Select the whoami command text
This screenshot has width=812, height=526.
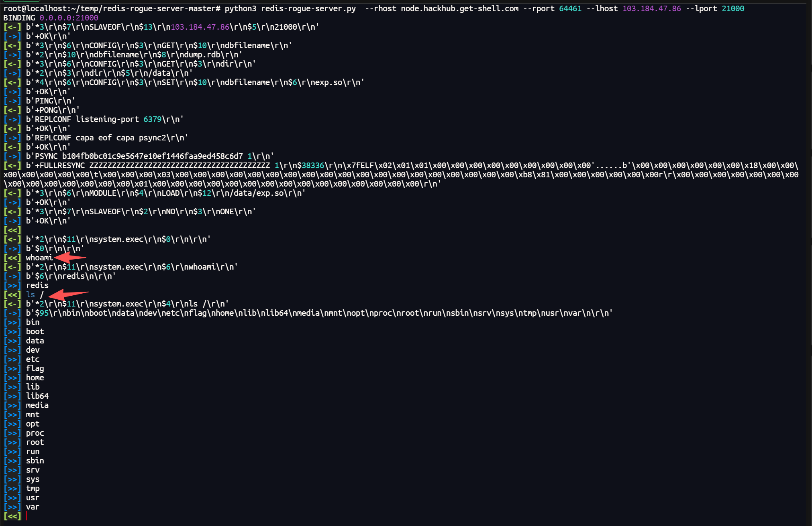click(x=39, y=258)
